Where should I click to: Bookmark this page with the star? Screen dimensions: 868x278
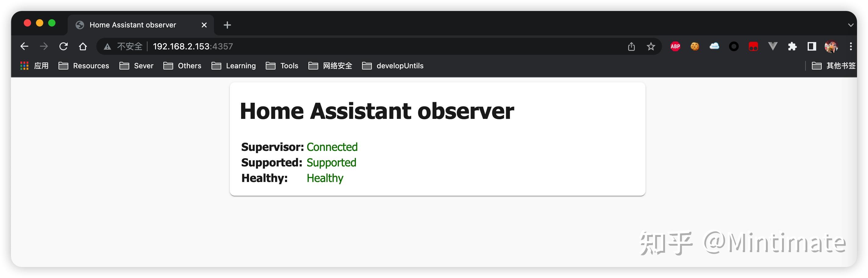tap(651, 46)
